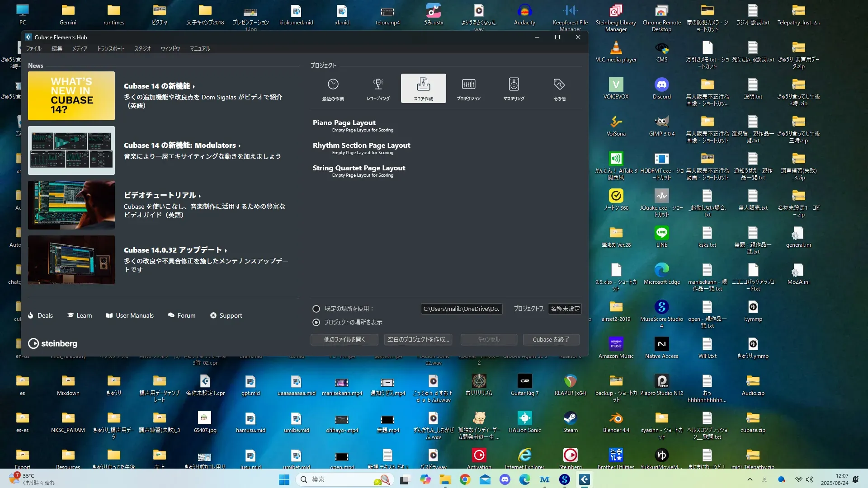This screenshot has height=488, width=868.
Task: Select the Mastering (マスタリング) speaker category
Action: click(514, 89)
